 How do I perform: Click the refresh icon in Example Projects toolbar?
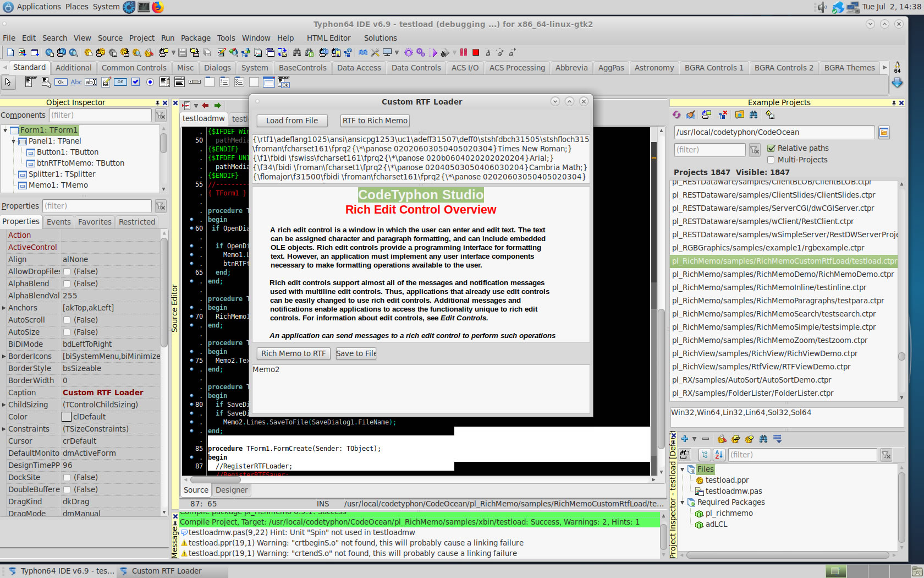676,114
